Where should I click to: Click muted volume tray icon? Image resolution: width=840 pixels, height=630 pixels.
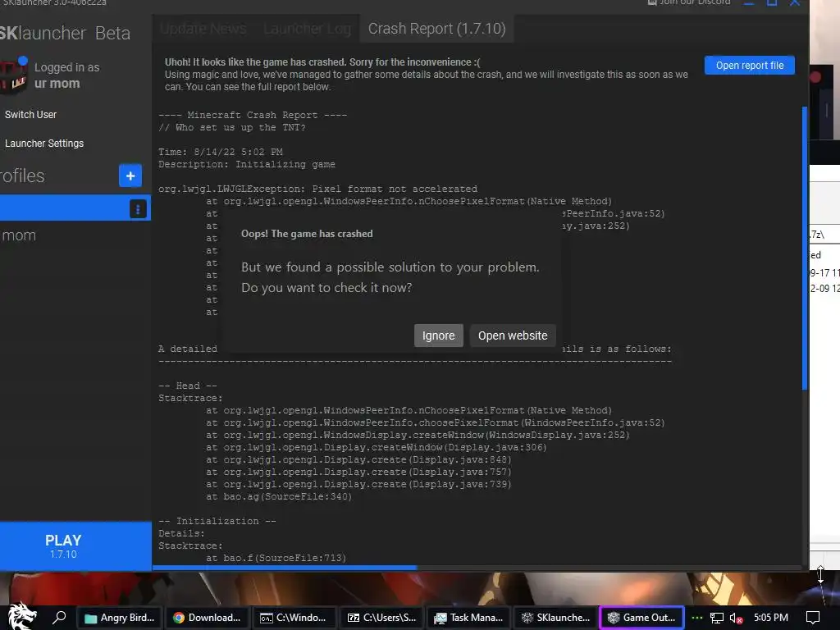(736, 619)
